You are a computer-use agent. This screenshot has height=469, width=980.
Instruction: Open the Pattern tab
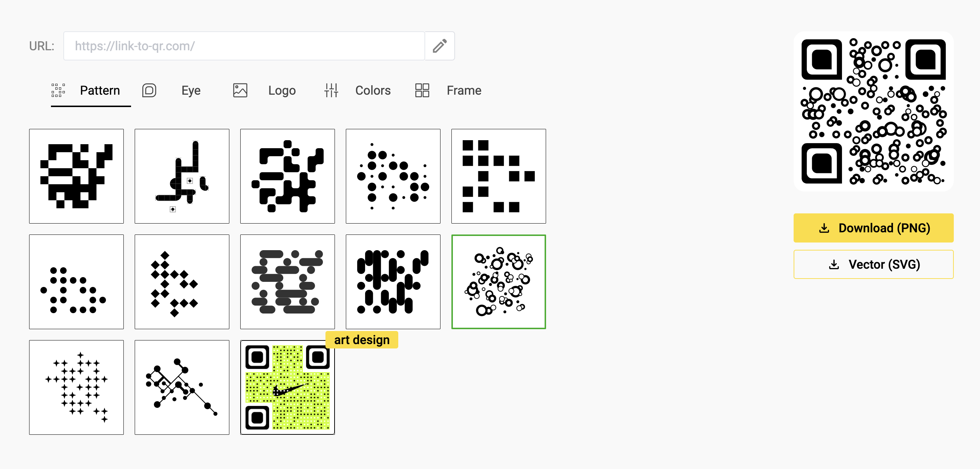91,91
